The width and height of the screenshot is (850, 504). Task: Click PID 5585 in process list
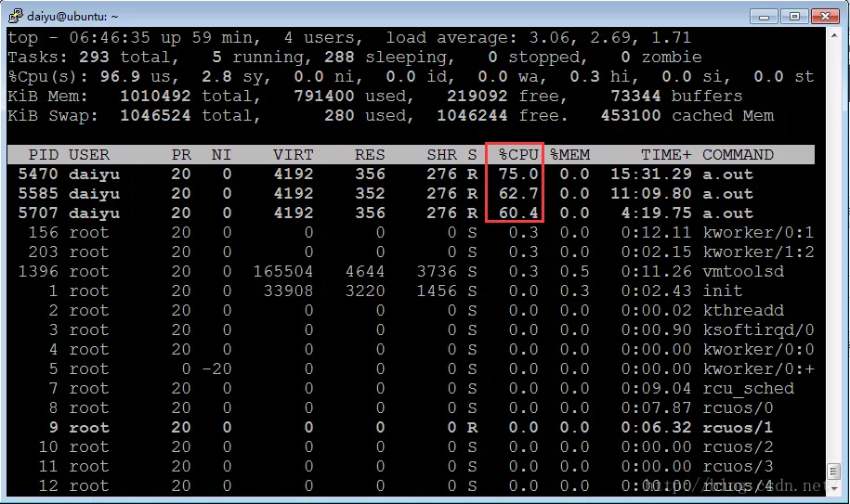(x=38, y=194)
